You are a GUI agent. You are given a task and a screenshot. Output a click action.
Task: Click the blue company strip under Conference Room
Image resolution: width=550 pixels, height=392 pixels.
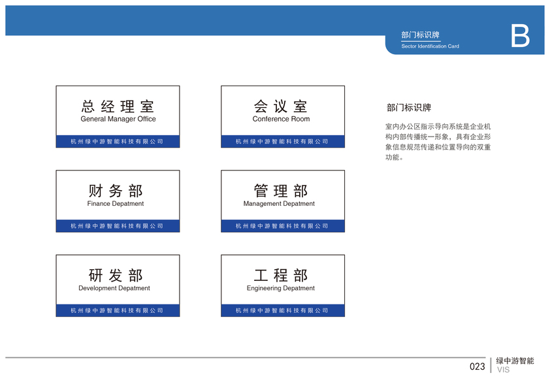283,141
